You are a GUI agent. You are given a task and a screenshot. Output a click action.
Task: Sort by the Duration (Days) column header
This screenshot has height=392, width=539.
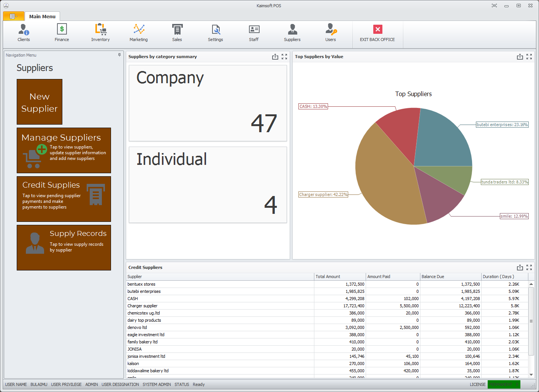click(x=505, y=277)
